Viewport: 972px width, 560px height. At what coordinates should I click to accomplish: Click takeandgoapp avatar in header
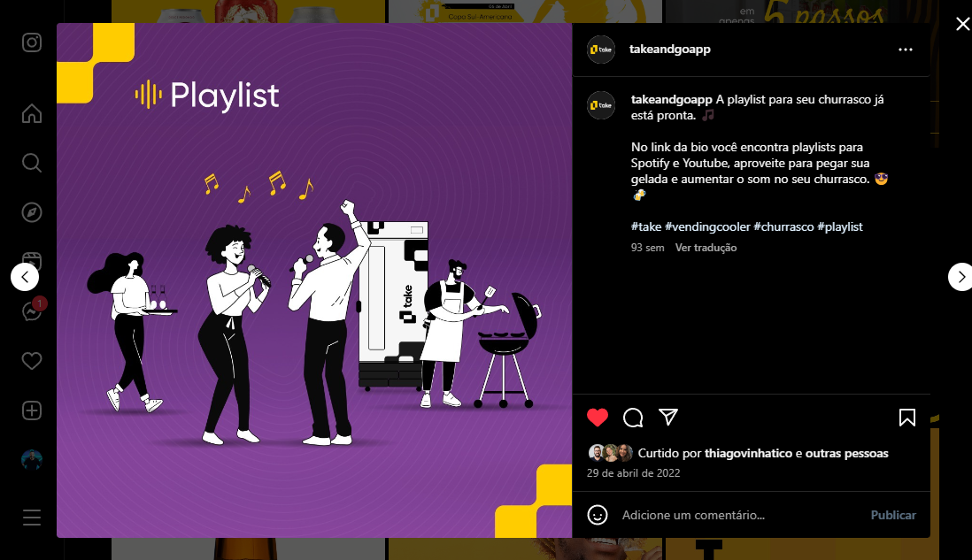601,50
